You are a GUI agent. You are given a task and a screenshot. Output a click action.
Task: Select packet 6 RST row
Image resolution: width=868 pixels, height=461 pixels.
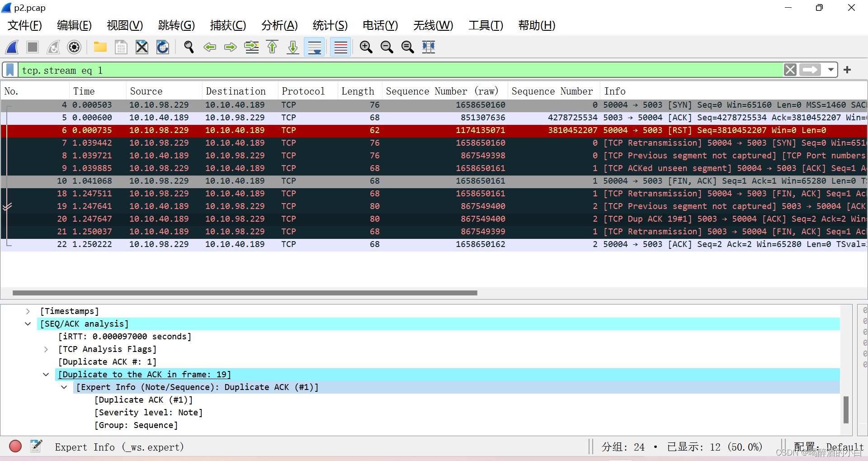click(434, 130)
